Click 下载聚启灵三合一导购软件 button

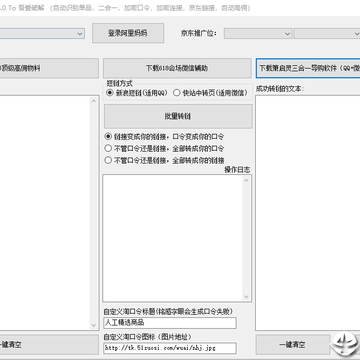pos(308,68)
